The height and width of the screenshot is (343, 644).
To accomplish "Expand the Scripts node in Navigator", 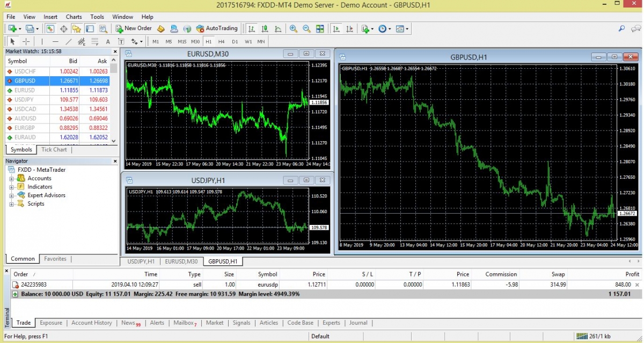I will (x=11, y=204).
